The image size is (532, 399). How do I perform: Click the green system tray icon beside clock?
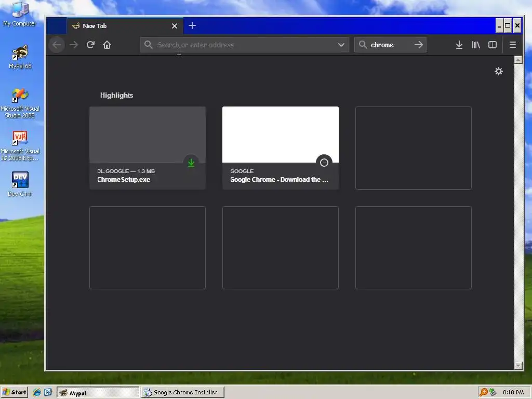[x=493, y=392]
